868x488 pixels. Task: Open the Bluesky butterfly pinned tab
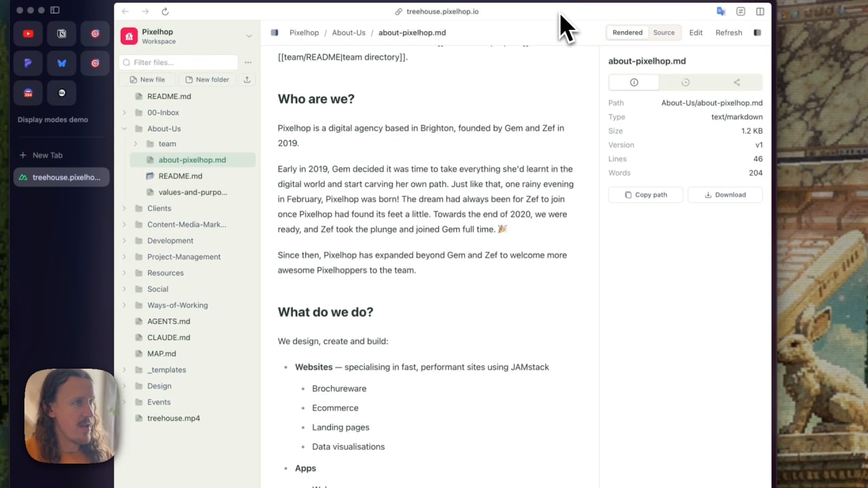click(x=62, y=63)
